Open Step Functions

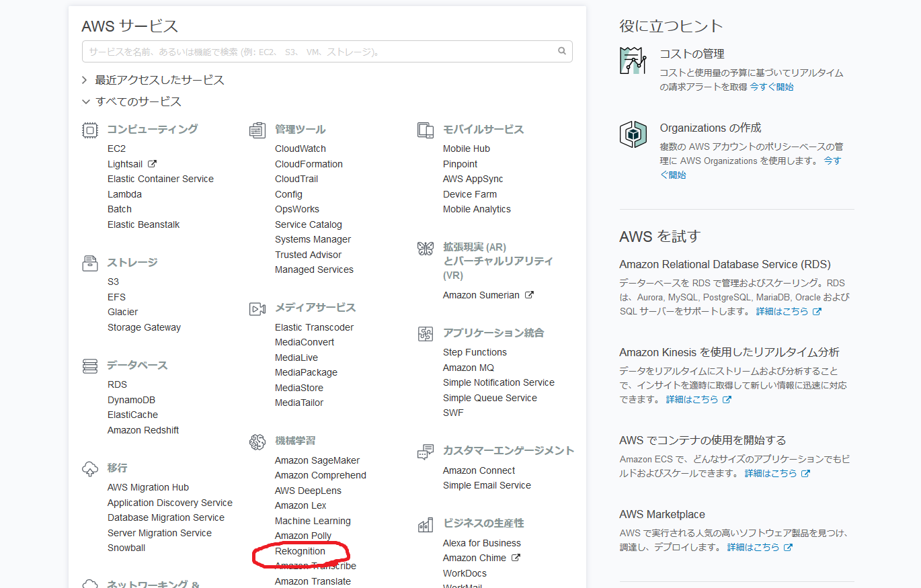475,352
